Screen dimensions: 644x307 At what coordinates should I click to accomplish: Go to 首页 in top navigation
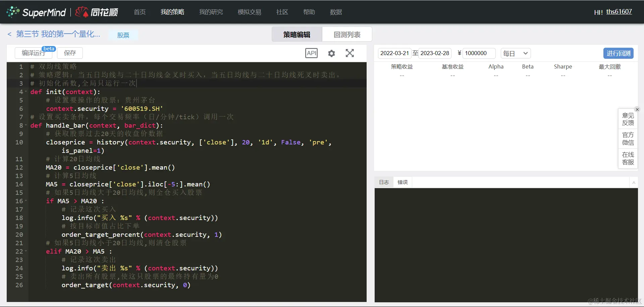(x=140, y=12)
